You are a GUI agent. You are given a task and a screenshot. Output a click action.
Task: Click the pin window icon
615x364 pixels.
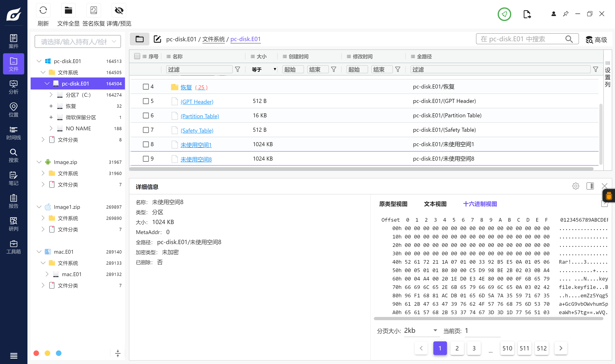[566, 14]
